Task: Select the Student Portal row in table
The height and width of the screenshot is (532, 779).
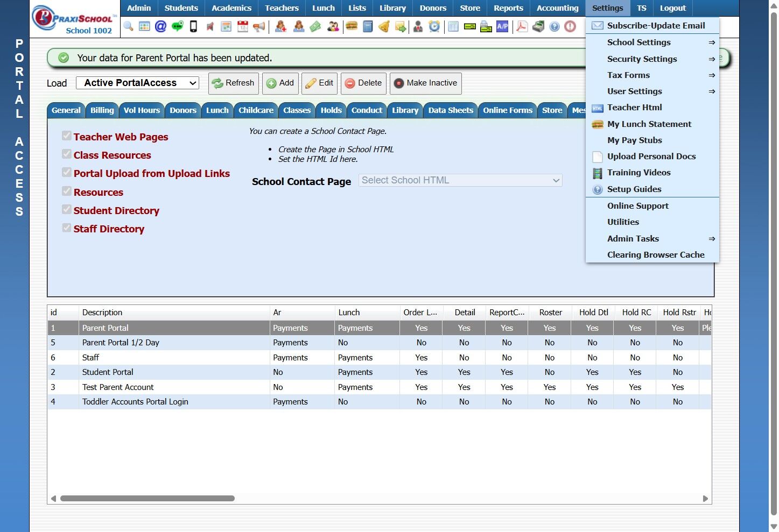Action: (x=108, y=372)
